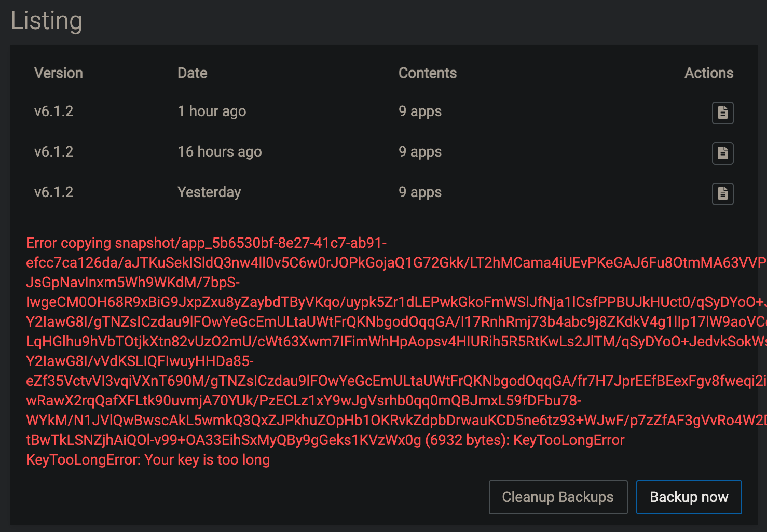
Task: Click v6.1.2 in the Yesterday row
Action: pyautogui.click(x=54, y=192)
